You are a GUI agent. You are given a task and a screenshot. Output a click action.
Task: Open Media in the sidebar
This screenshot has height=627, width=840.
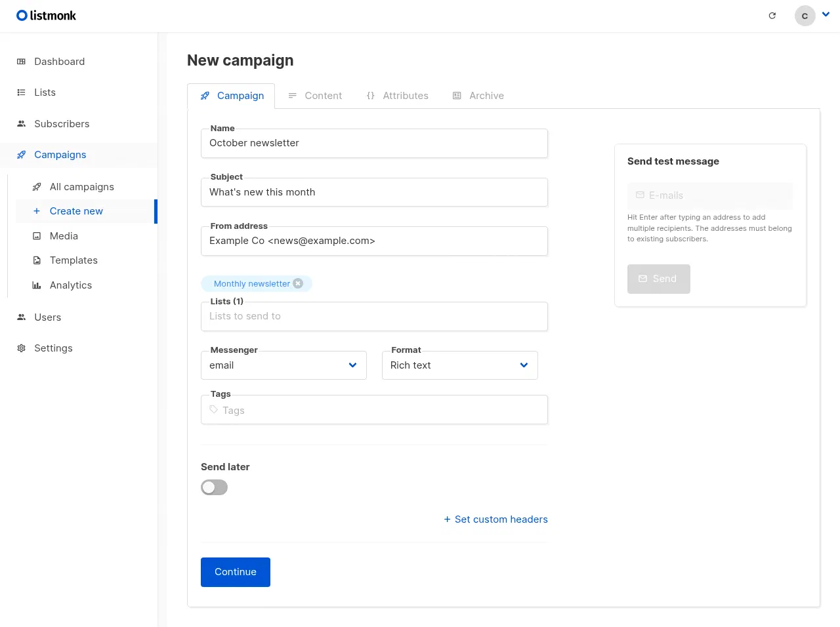[85, 236]
